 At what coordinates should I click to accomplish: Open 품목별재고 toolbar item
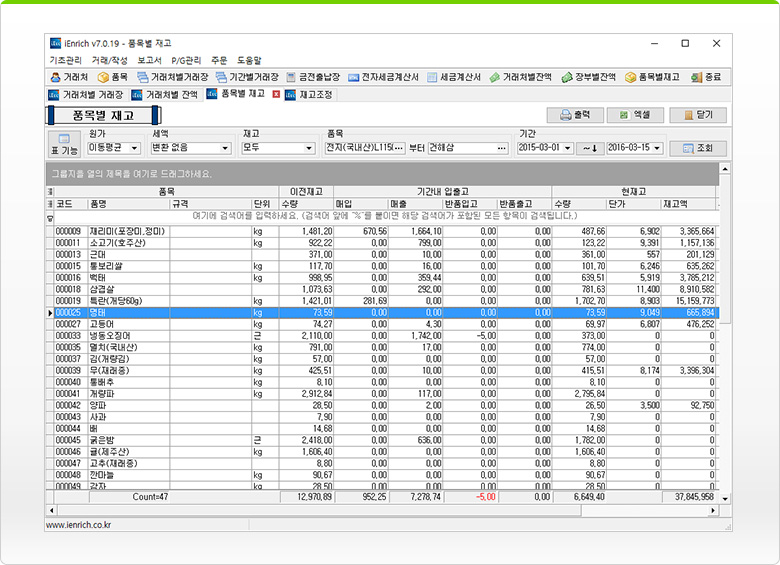tap(652, 77)
